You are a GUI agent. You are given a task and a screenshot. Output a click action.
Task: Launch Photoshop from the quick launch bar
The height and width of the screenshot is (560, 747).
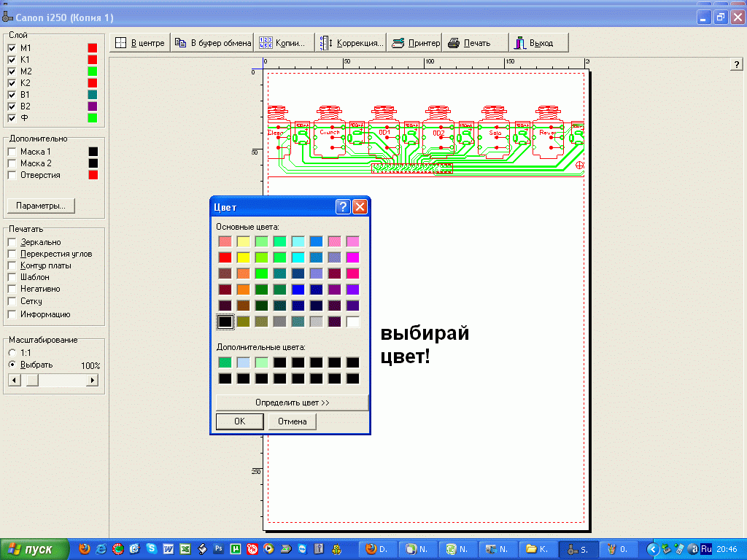(x=219, y=549)
